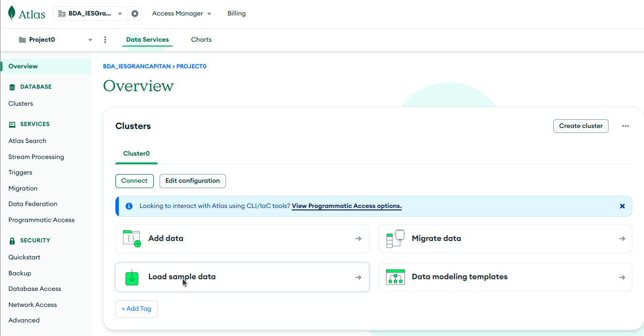The height and width of the screenshot is (336, 644).
Task: Open the Migrate data card
Action: pos(505,239)
